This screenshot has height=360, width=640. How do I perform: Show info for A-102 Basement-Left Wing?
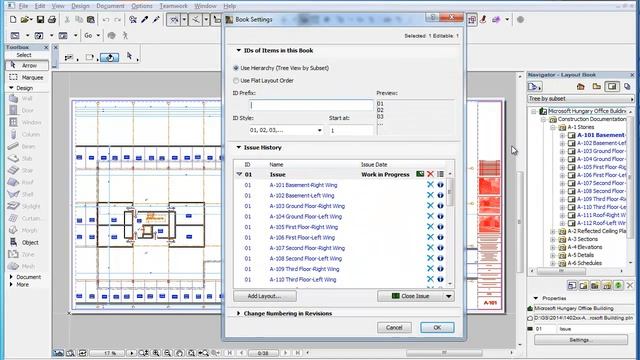[440, 196]
